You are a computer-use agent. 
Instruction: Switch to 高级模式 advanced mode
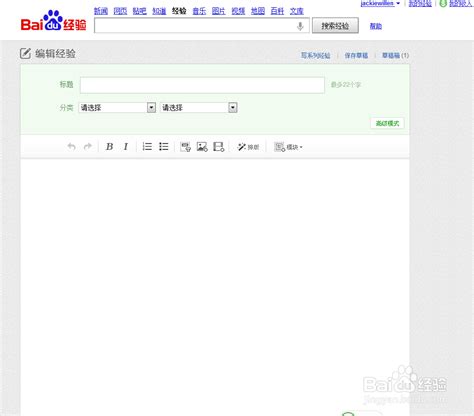pos(387,123)
